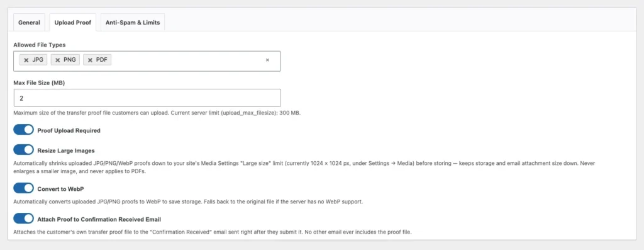Click the Convert to WebP label
This screenshot has width=644, height=250.
pos(61,189)
